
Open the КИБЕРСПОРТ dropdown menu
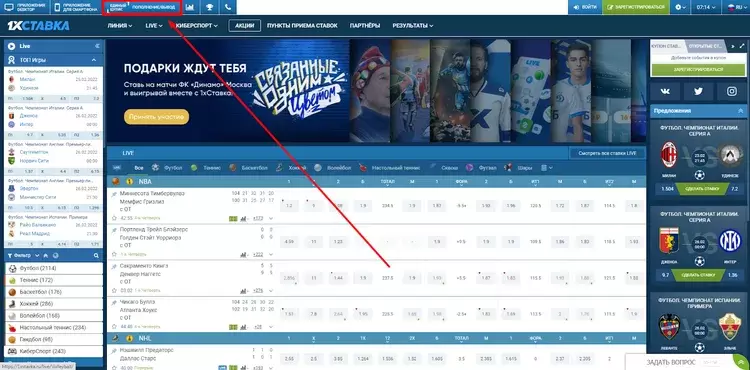pos(196,26)
